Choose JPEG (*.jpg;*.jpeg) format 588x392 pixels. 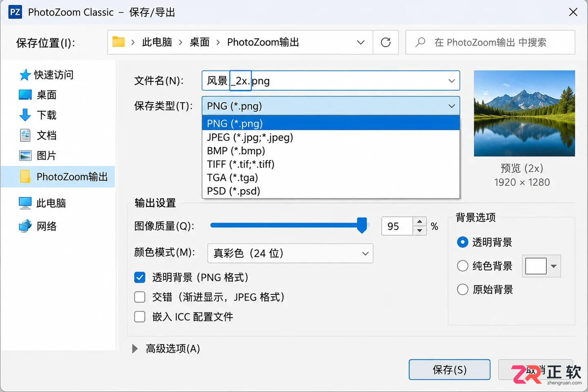pos(331,137)
